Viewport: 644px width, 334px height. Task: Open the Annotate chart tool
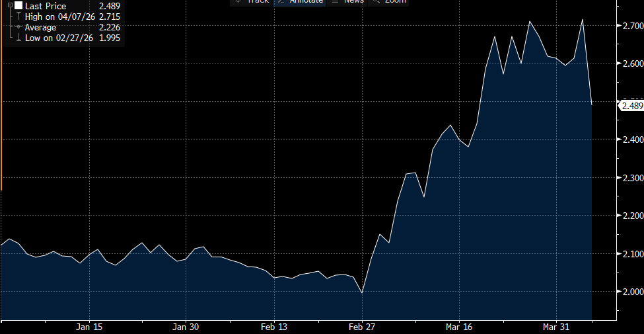click(x=300, y=2)
